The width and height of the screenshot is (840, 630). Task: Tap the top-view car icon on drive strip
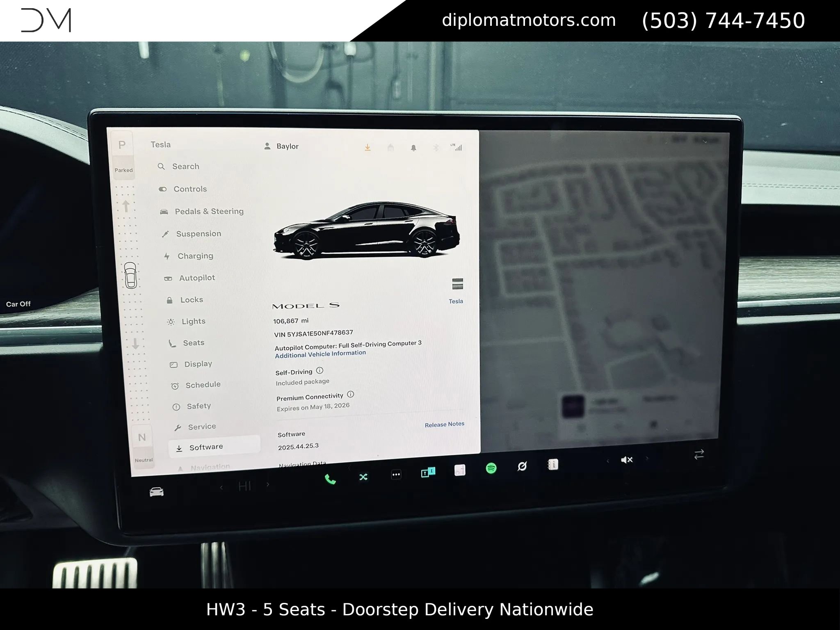[x=130, y=275]
